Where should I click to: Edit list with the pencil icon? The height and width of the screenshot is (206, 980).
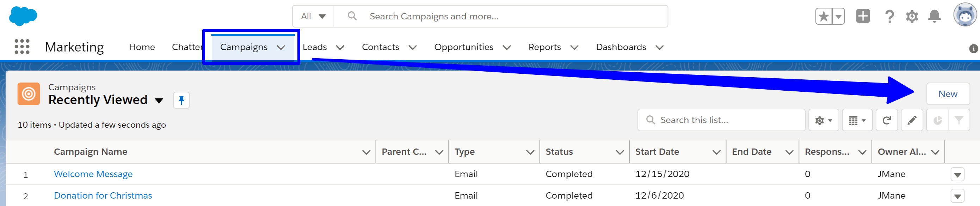pyautogui.click(x=912, y=120)
